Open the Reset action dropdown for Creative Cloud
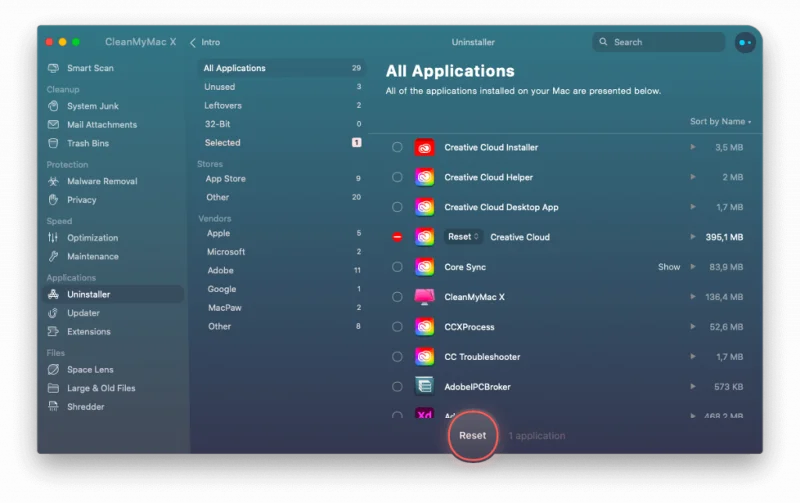The image size is (800, 503). [x=463, y=237]
